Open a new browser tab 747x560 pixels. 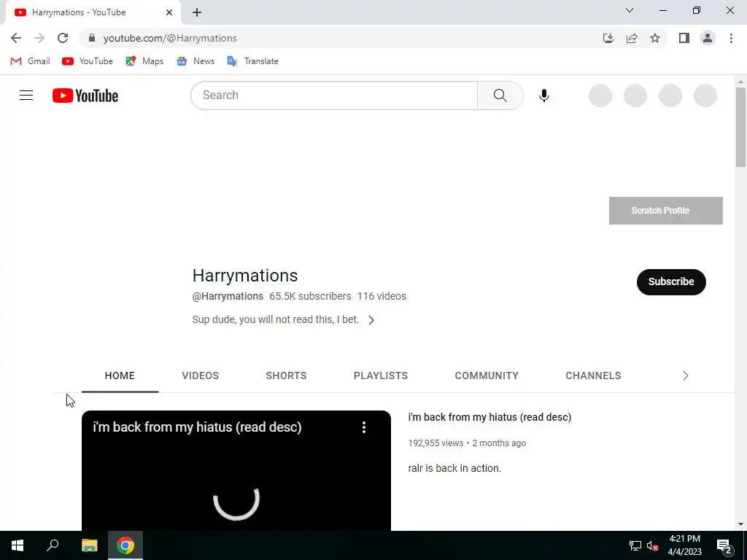click(x=197, y=12)
